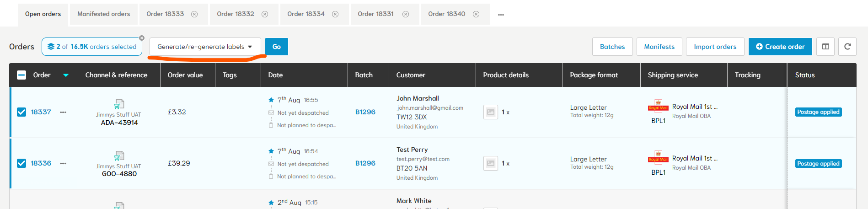Click postcode TW12 3DX

click(412, 117)
